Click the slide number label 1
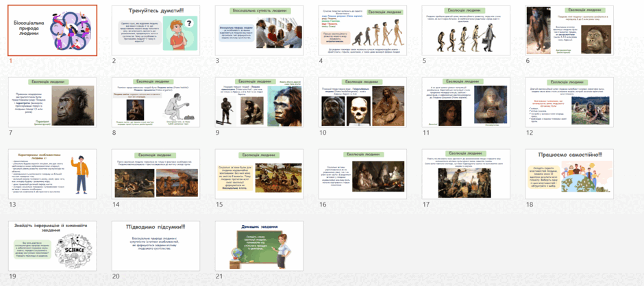 pyautogui.click(x=10, y=61)
